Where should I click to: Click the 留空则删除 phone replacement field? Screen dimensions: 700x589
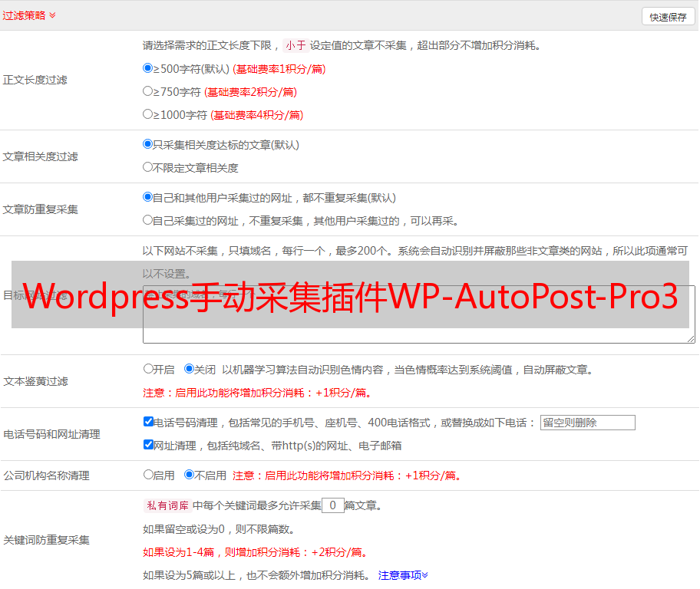pyautogui.click(x=587, y=423)
